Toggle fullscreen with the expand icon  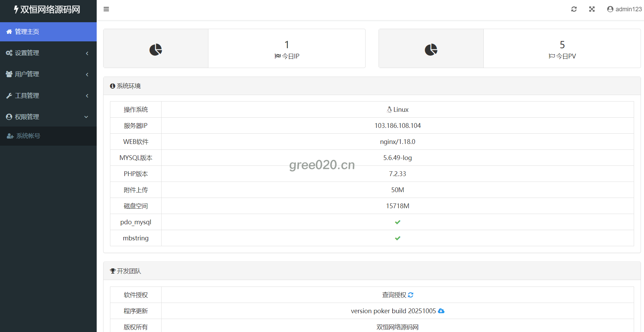(592, 9)
